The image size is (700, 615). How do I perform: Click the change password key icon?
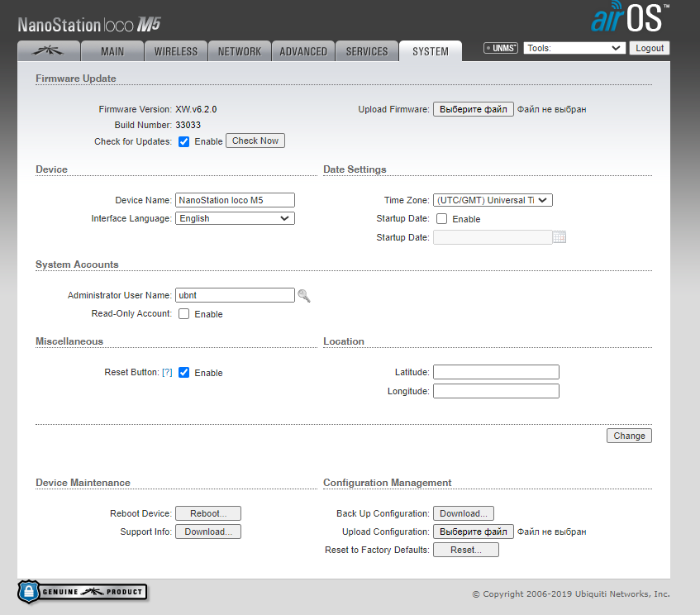pos(304,296)
